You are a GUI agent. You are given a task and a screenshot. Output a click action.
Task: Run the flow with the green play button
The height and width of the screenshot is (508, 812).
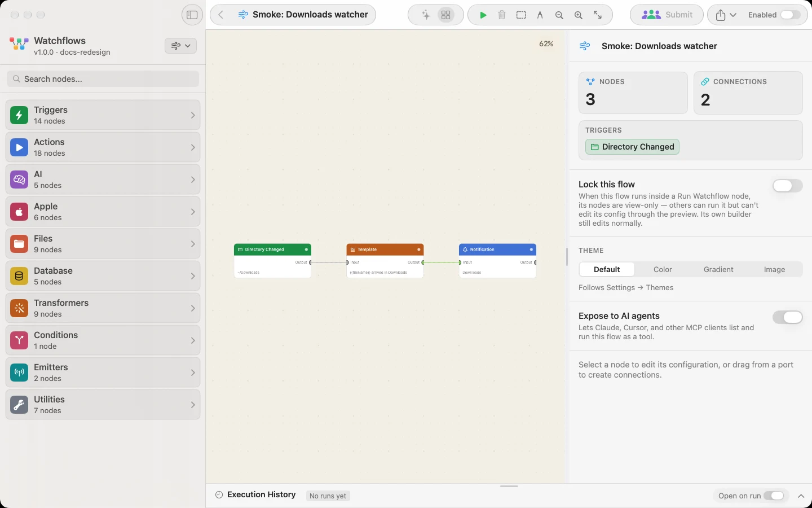point(483,15)
